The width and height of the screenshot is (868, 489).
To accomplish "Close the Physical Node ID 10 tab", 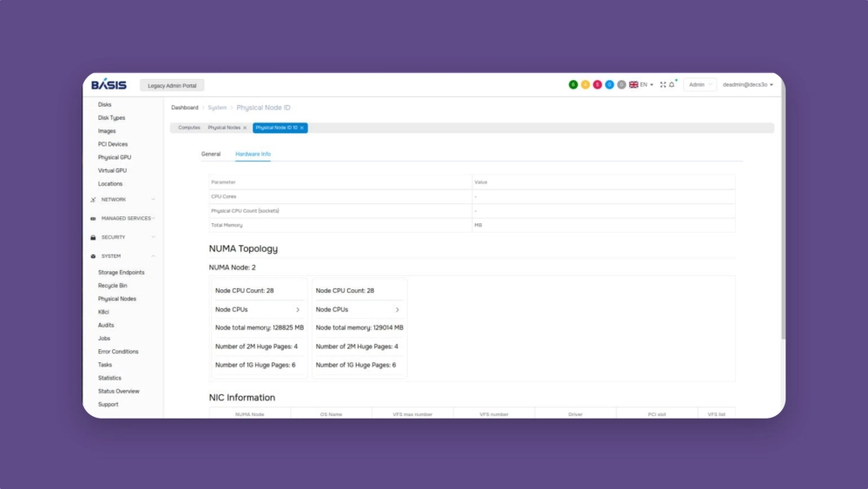I will point(302,128).
